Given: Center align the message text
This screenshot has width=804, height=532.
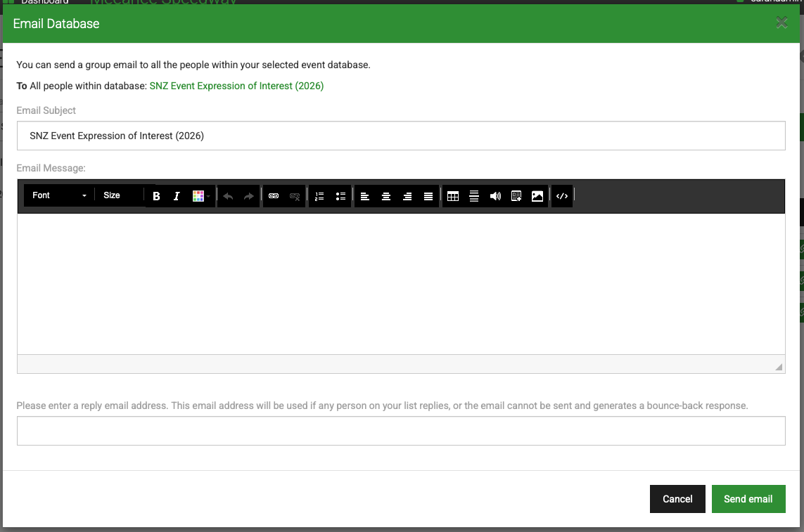Looking at the screenshot, I should [386, 196].
